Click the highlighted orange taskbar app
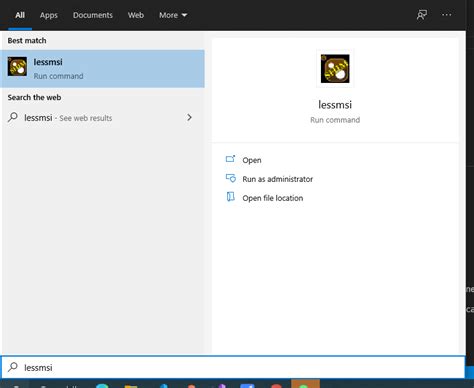474x388 pixels. point(305,383)
